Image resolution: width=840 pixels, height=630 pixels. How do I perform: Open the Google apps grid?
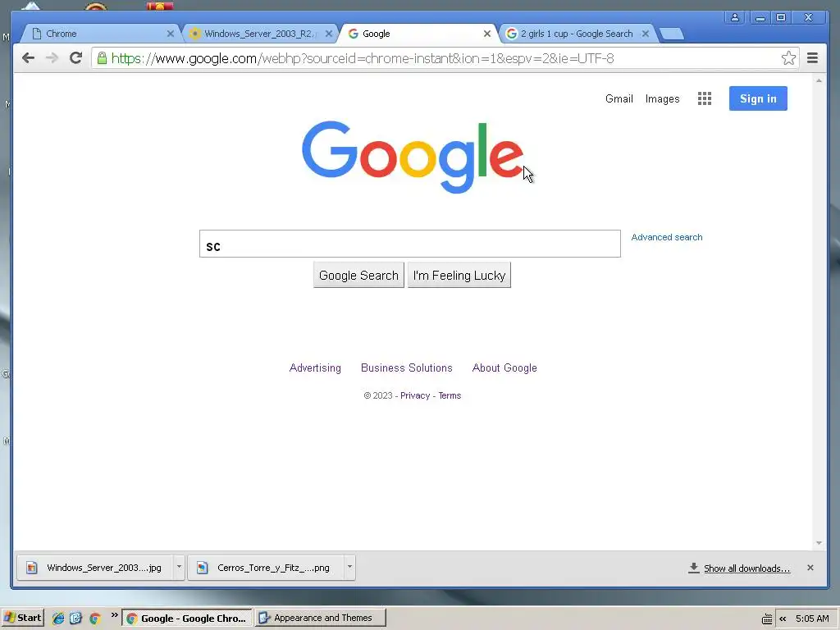pos(705,98)
